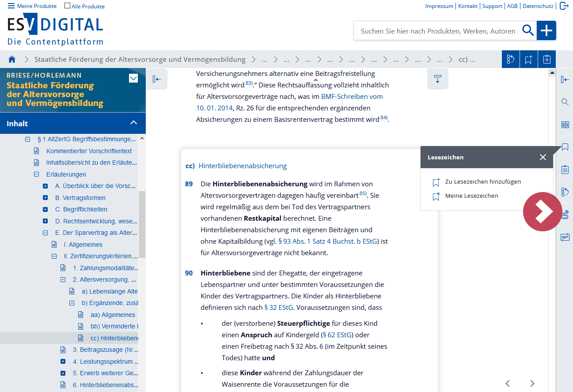Select cc) Hinterbliebene tree item
The width and height of the screenshot is (573, 392).
(x=114, y=338)
